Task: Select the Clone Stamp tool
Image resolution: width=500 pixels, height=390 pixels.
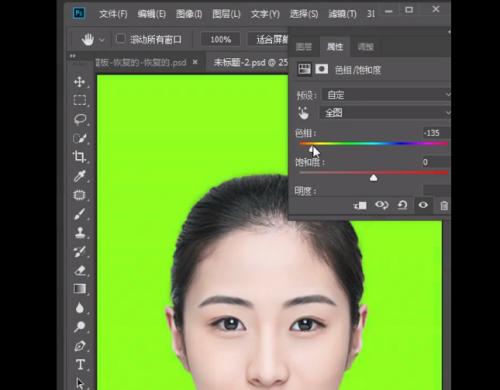Action: [79, 232]
